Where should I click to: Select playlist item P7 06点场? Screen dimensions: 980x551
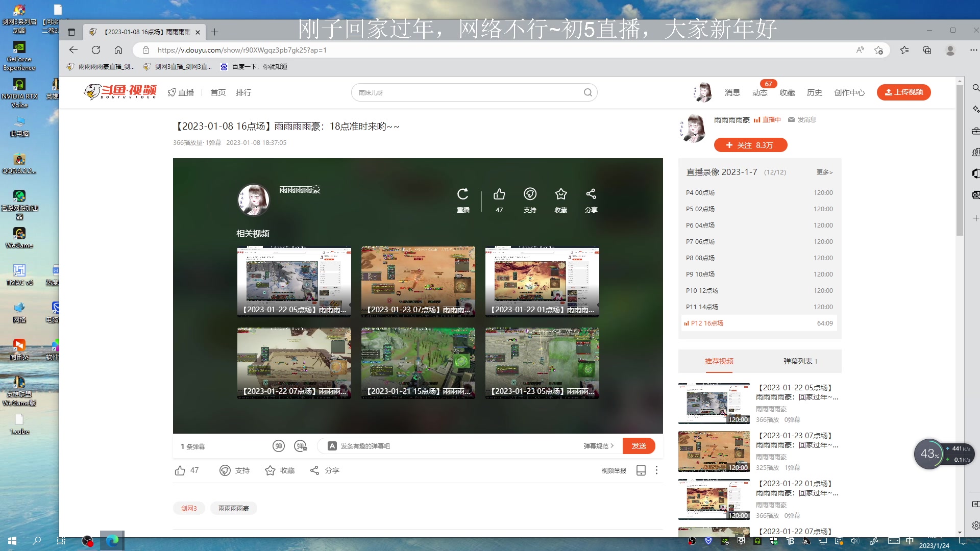pyautogui.click(x=759, y=241)
